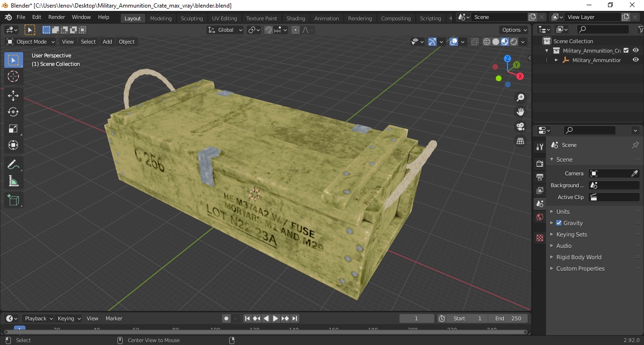Click the play animation button
Image resolution: width=644 pixels, height=345 pixels.
pos(276,318)
